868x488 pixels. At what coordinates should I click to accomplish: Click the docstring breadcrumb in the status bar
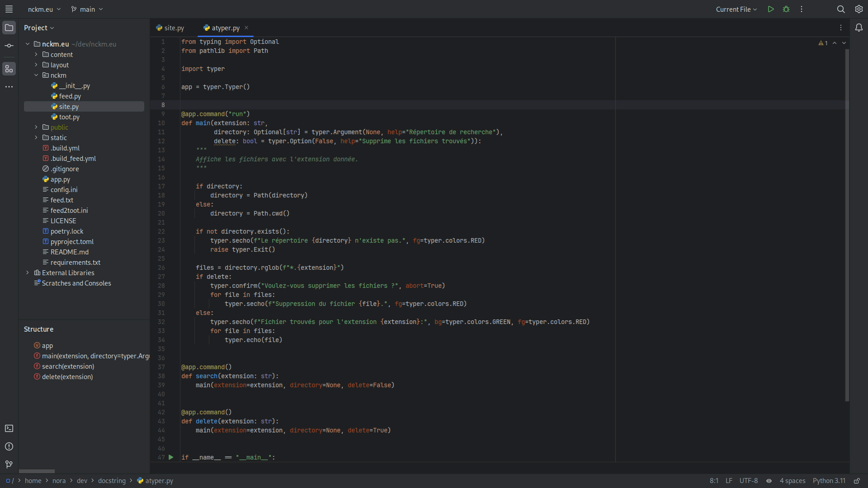(x=112, y=481)
